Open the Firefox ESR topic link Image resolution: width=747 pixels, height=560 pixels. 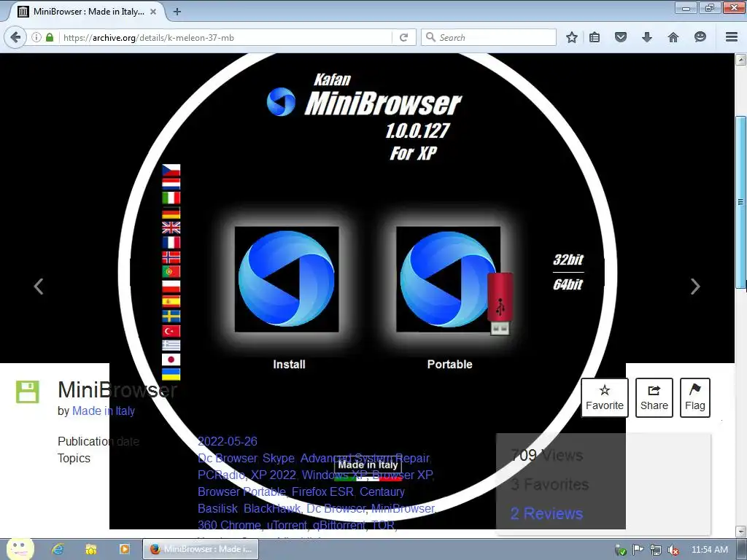click(322, 491)
